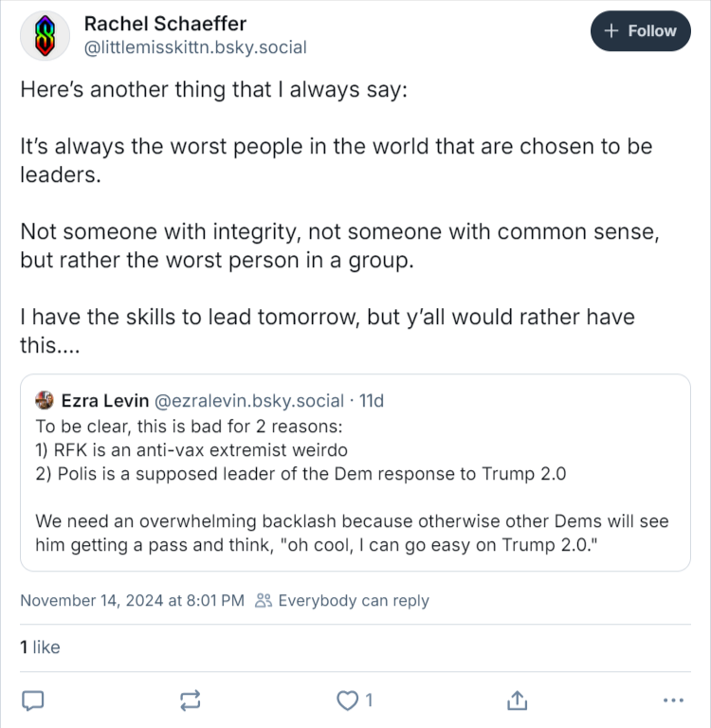Open the 'Everybody can reply' setting
Image resolution: width=711 pixels, height=728 pixels.
353,601
